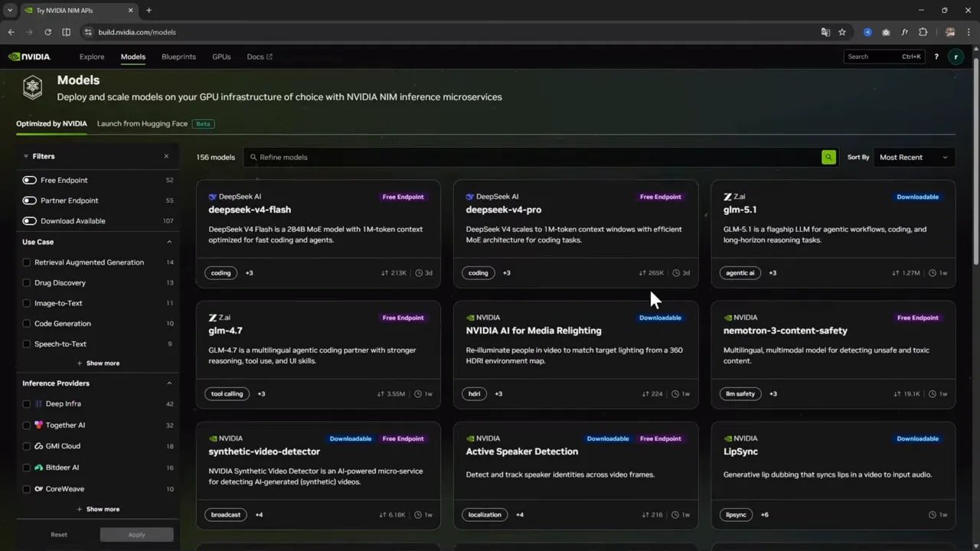Open the nemotron-3-content-safety model title
The image size is (980, 551).
point(786,331)
